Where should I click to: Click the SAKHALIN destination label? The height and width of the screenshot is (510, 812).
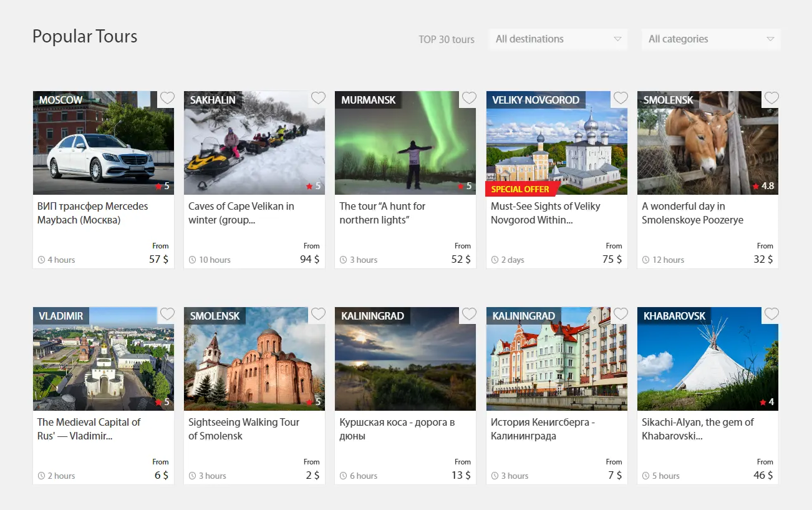pyautogui.click(x=213, y=100)
